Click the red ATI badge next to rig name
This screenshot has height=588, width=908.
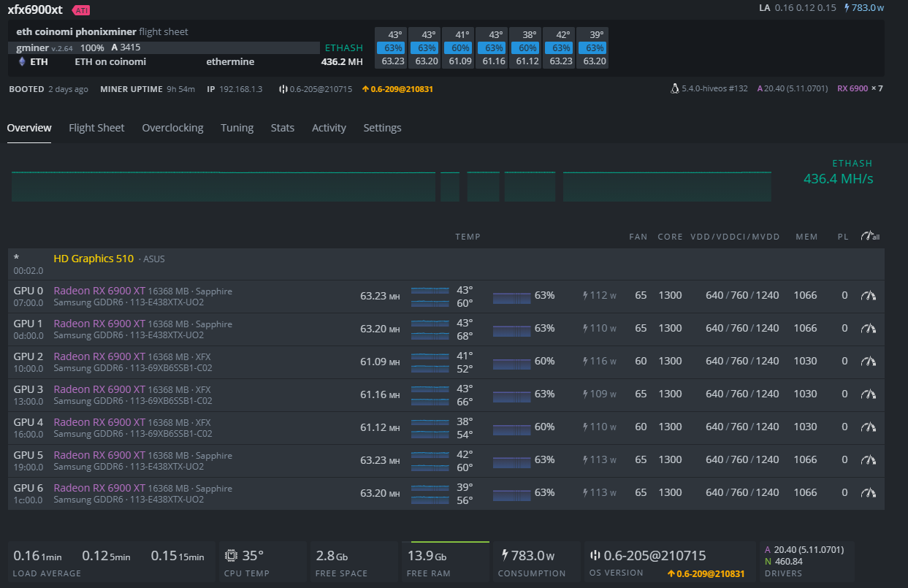pos(81,11)
